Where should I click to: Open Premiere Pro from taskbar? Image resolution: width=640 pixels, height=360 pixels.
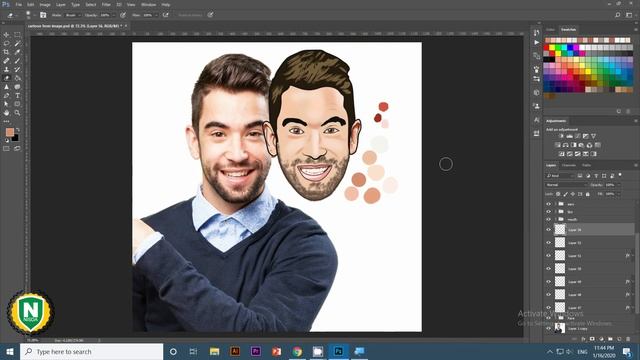[256, 351]
